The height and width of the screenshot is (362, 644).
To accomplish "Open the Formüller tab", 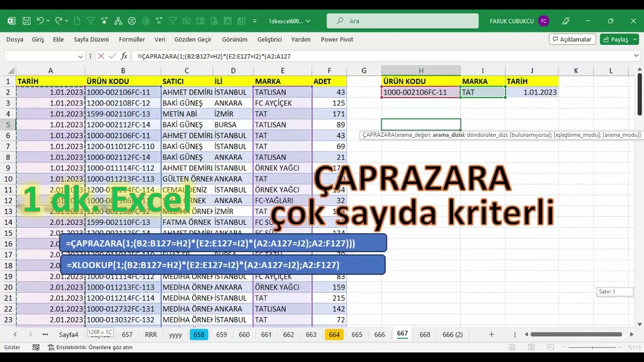I will 132,39.
